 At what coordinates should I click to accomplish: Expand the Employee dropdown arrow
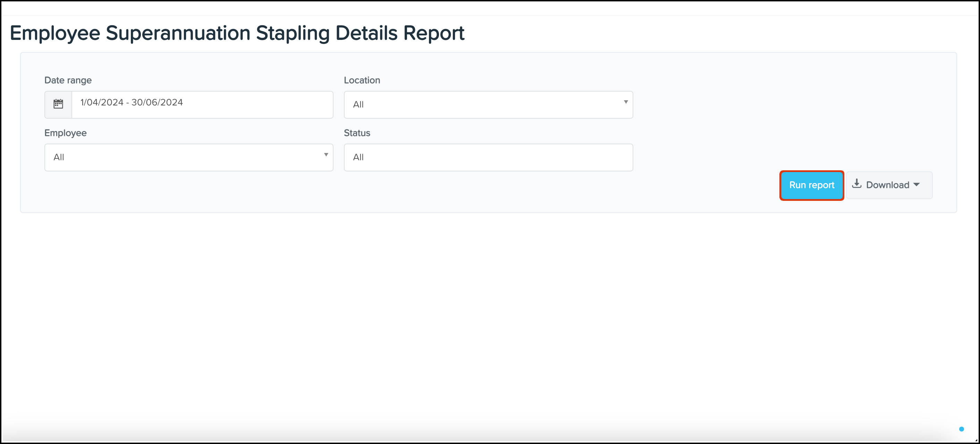[x=326, y=155]
